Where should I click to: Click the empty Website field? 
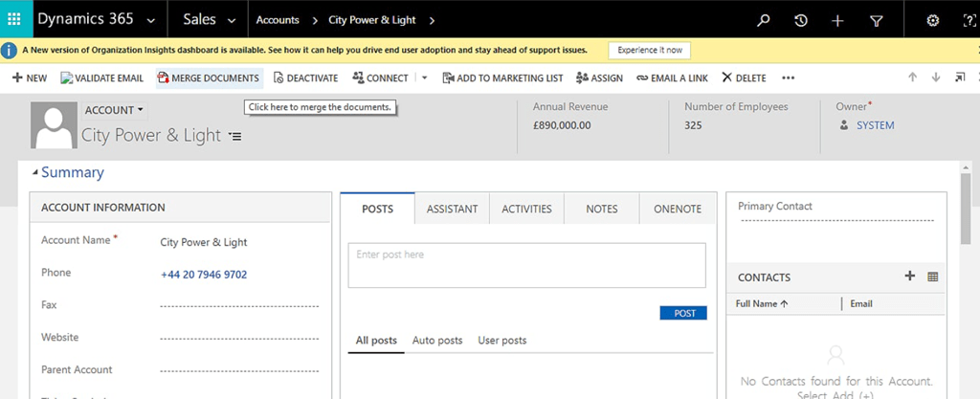pyautogui.click(x=240, y=339)
